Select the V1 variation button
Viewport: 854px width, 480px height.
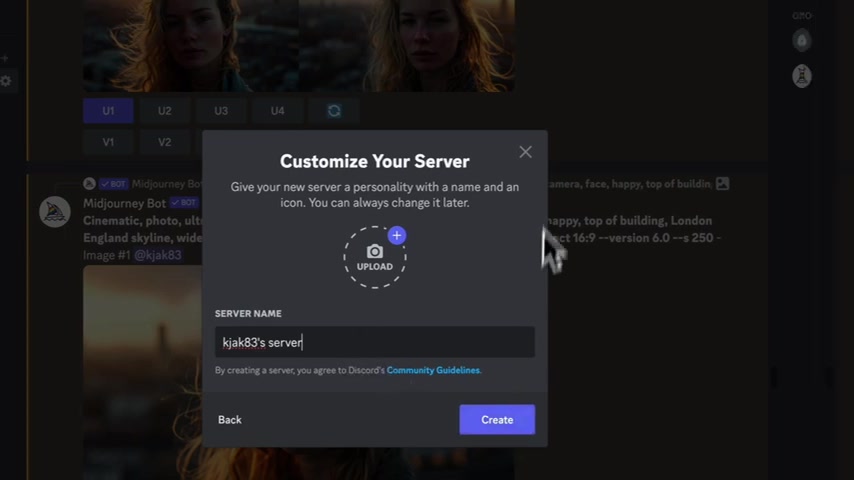[x=108, y=142]
